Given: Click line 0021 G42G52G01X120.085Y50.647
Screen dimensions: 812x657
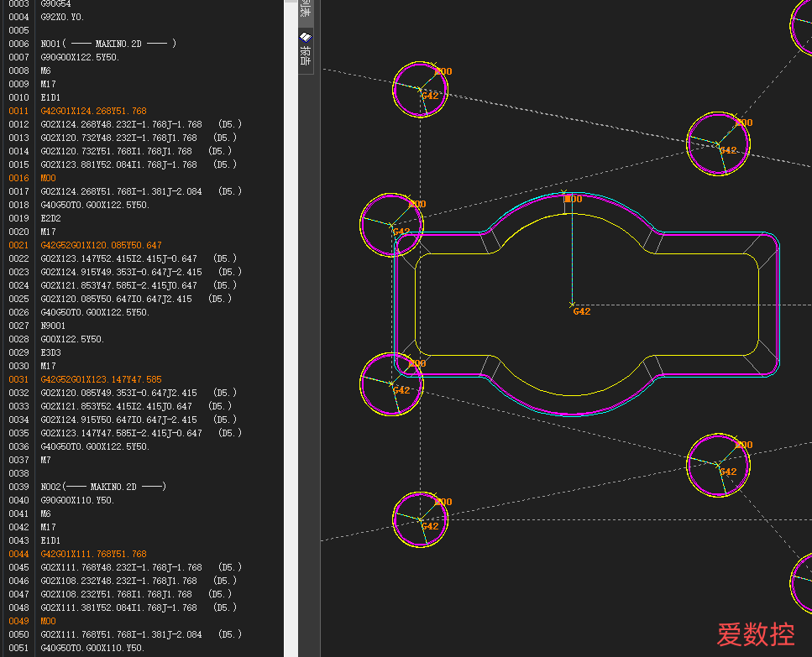Looking at the screenshot, I should pos(101,245).
